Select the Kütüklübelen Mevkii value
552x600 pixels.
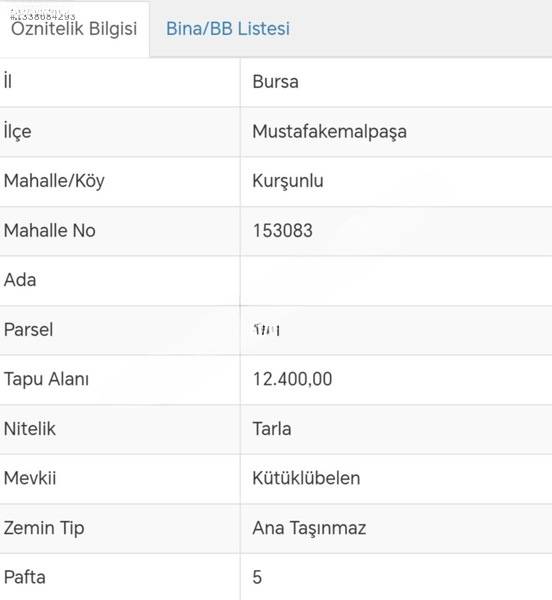click(306, 478)
